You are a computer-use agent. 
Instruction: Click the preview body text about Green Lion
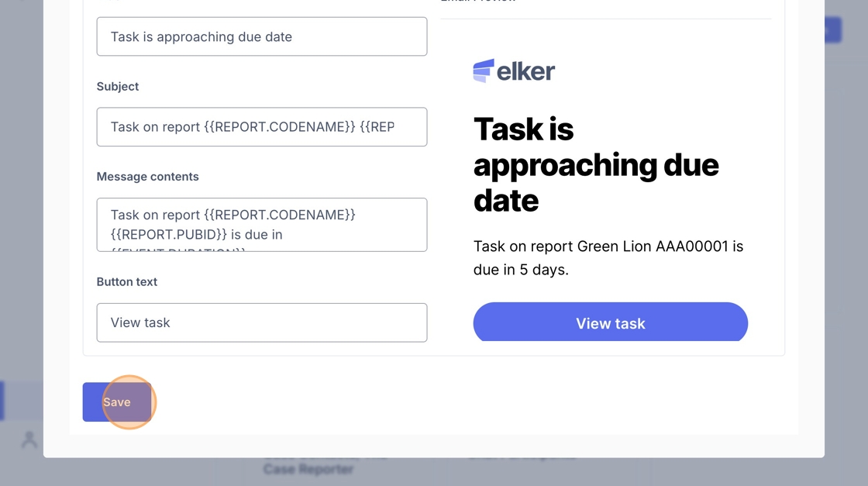point(608,257)
